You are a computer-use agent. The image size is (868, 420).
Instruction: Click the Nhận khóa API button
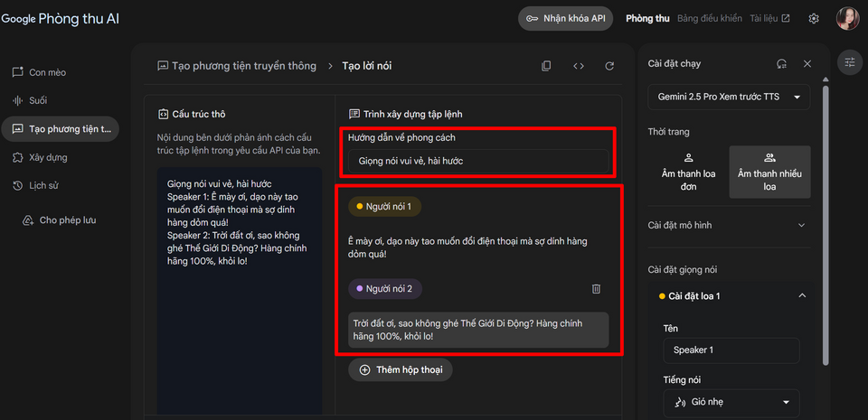tap(566, 18)
